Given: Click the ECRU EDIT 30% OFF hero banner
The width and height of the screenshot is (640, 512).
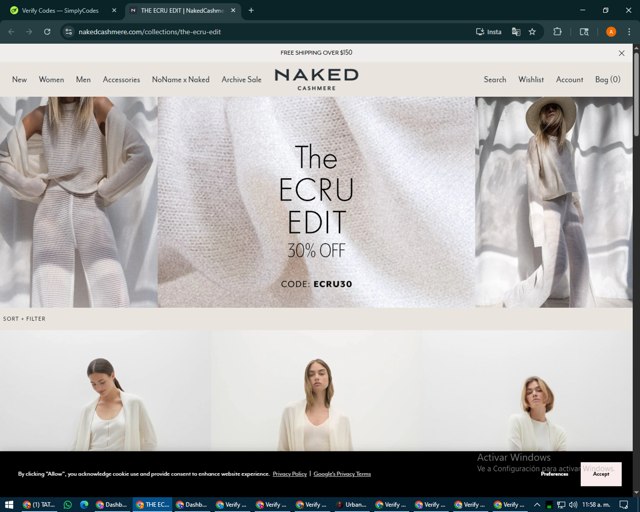Looking at the screenshot, I should click(316, 202).
